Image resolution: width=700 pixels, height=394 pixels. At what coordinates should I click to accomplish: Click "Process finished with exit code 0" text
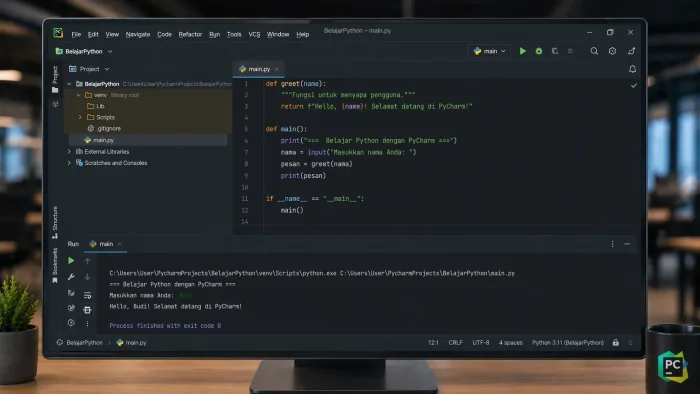click(x=165, y=326)
